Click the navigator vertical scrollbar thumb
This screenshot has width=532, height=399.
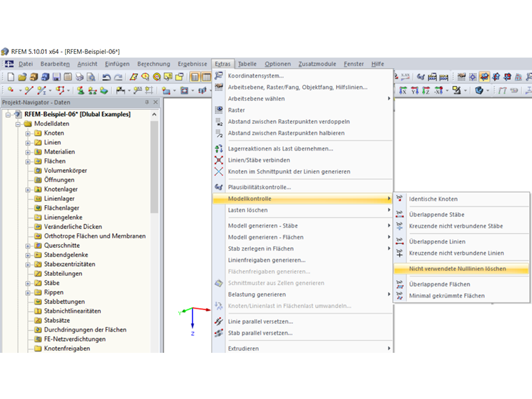155,167
